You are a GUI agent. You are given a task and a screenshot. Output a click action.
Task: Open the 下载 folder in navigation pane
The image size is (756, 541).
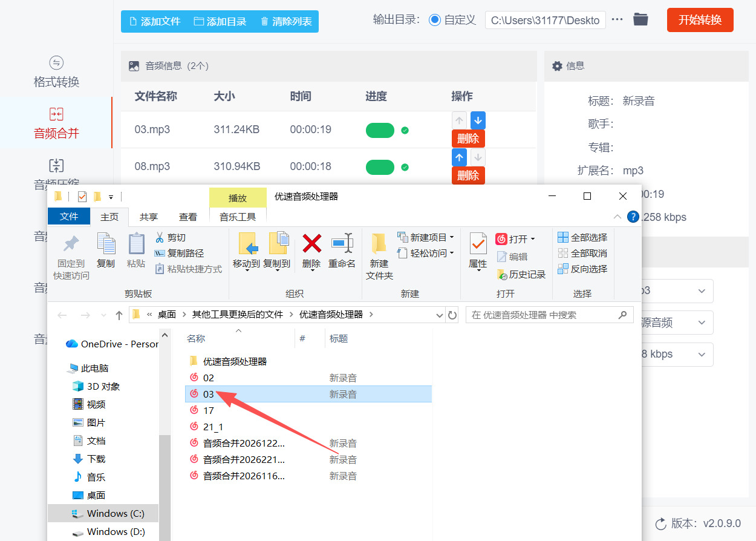(89, 459)
